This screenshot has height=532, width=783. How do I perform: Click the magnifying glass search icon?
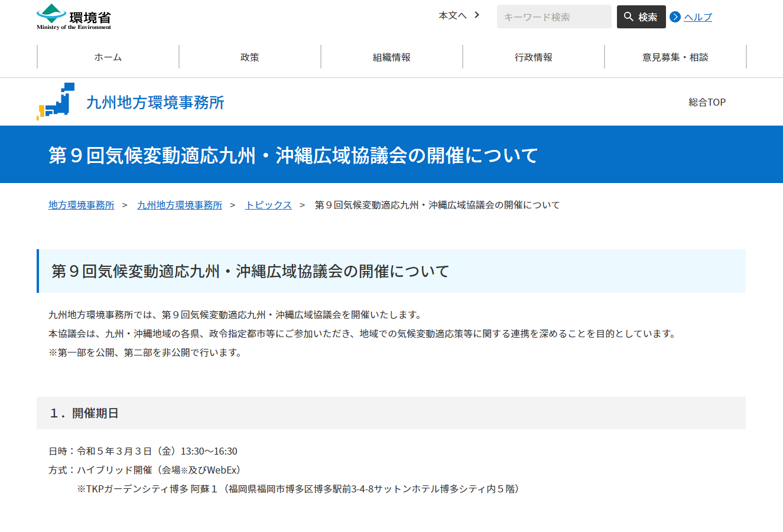click(628, 17)
